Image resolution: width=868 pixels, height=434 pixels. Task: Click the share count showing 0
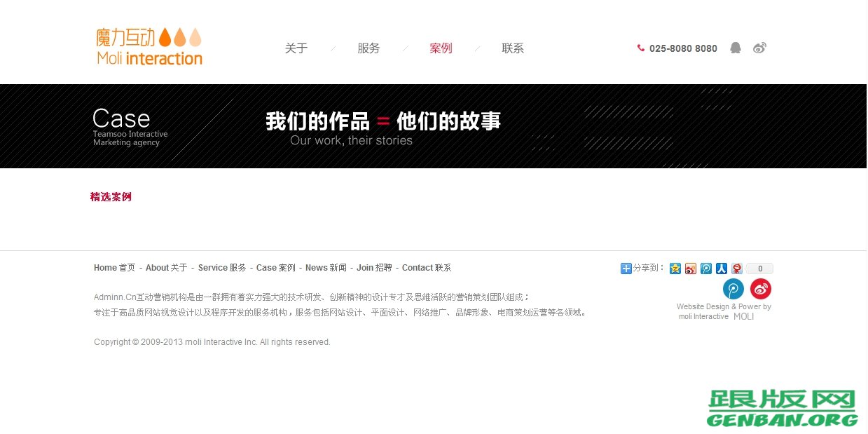click(x=759, y=269)
